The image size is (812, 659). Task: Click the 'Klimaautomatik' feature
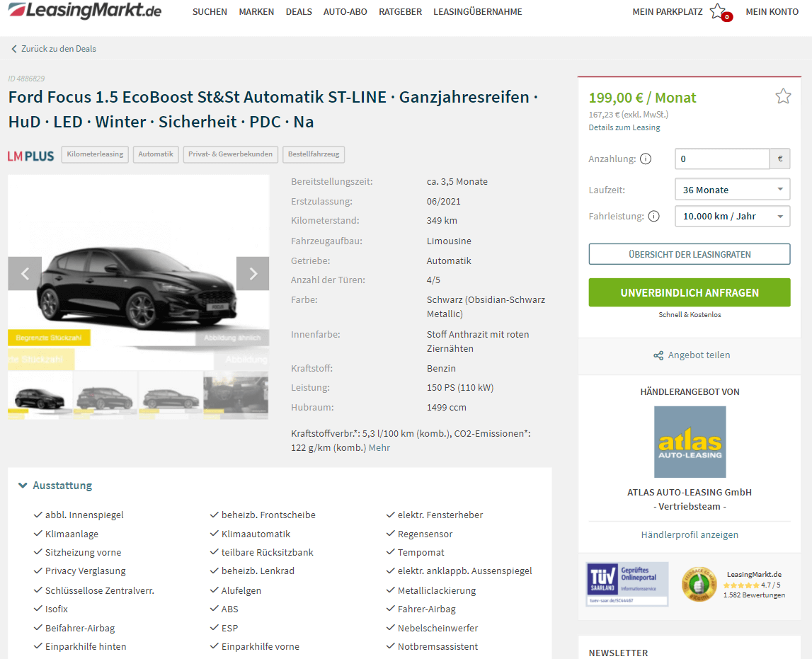(256, 534)
